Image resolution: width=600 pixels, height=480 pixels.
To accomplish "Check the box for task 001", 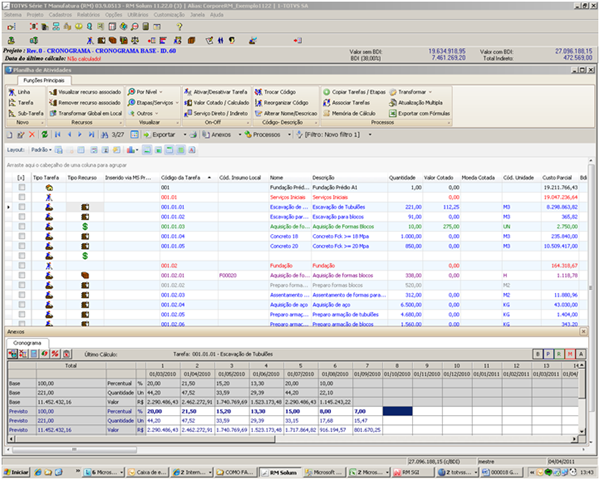I will tap(20, 186).
